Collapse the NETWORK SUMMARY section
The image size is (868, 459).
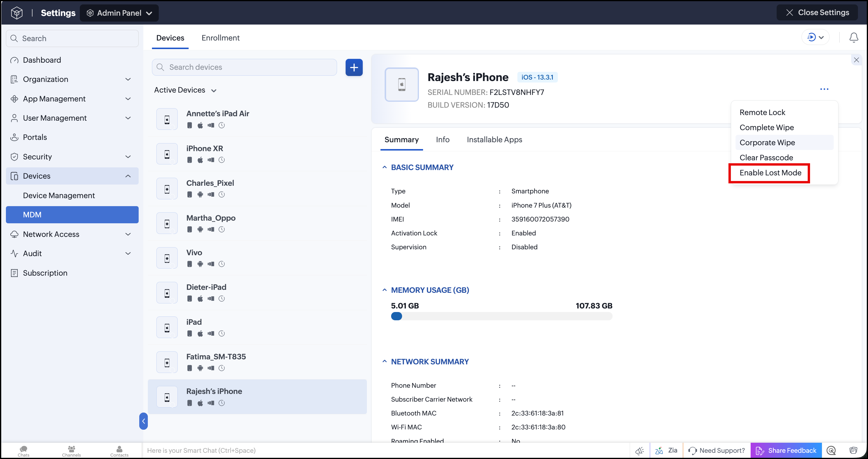[384, 362]
